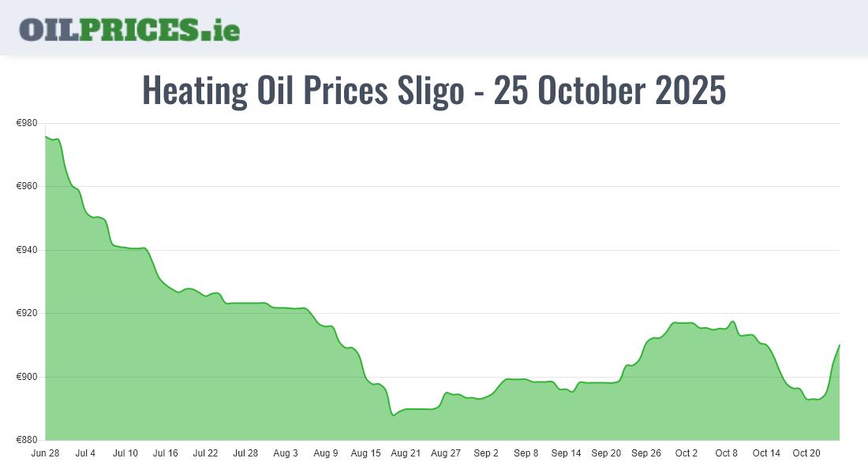Image resolution: width=868 pixels, height=473 pixels.
Task: Click the €880 y-axis label
Action: pos(28,440)
